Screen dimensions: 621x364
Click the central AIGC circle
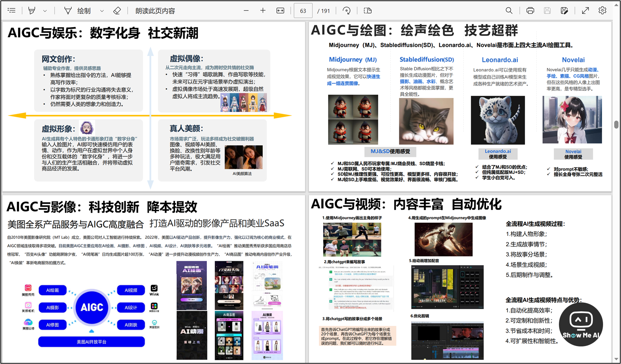[x=92, y=307]
